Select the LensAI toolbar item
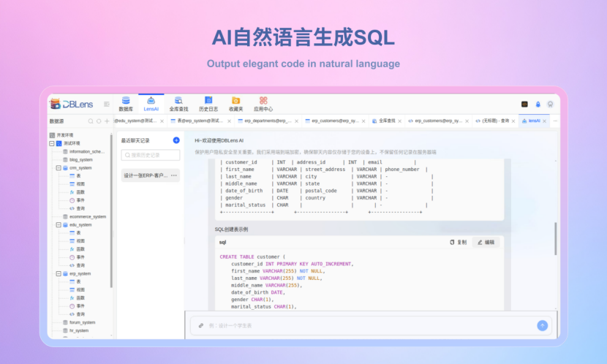This screenshot has width=607, height=364. point(151,104)
